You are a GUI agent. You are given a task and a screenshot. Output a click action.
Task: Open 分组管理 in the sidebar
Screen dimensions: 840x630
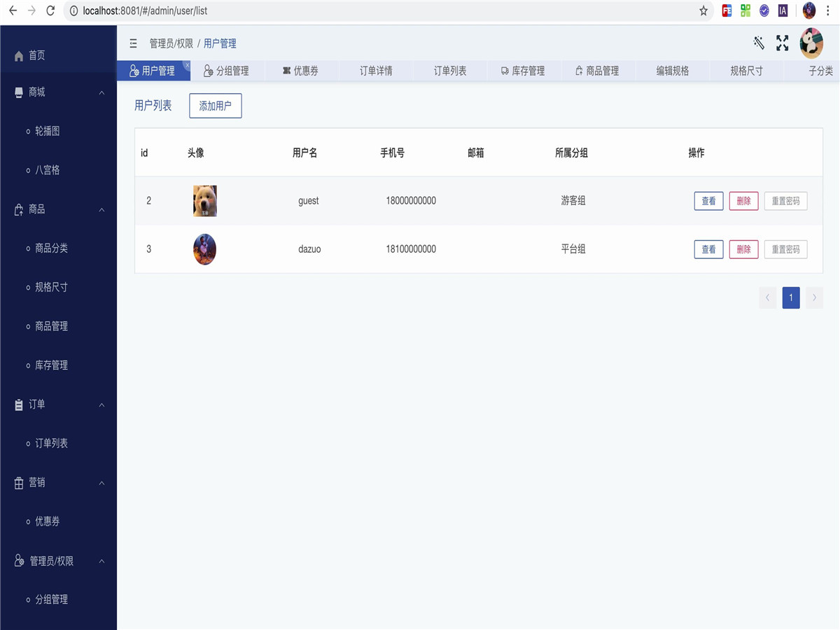click(x=51, y=600)
